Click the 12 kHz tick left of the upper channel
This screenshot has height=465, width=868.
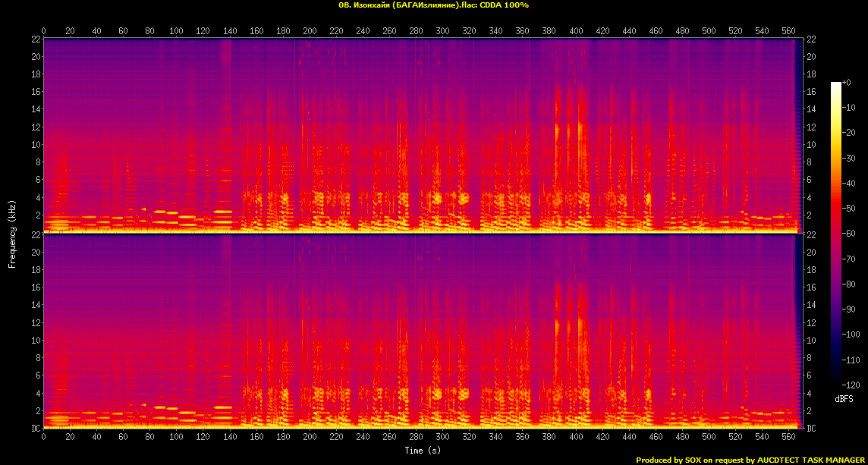(35, 127)
